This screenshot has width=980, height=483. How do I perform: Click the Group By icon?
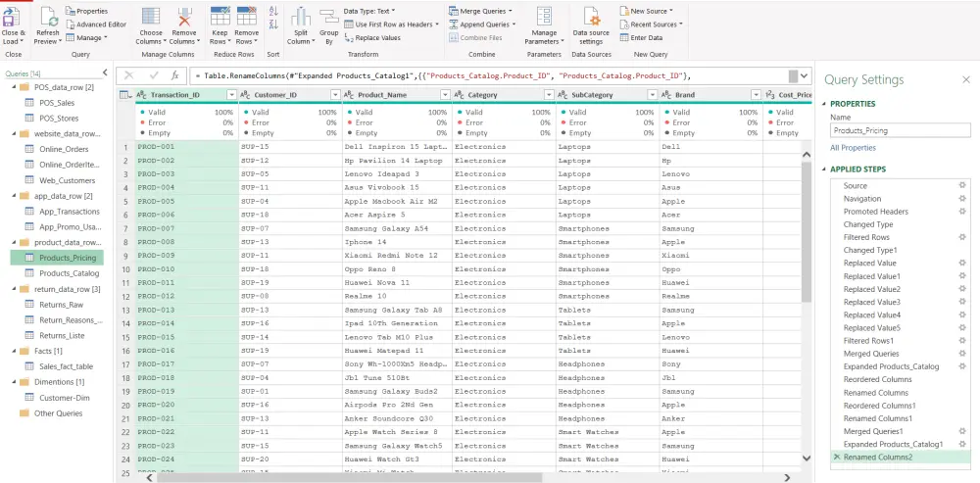tap(328, 17)
